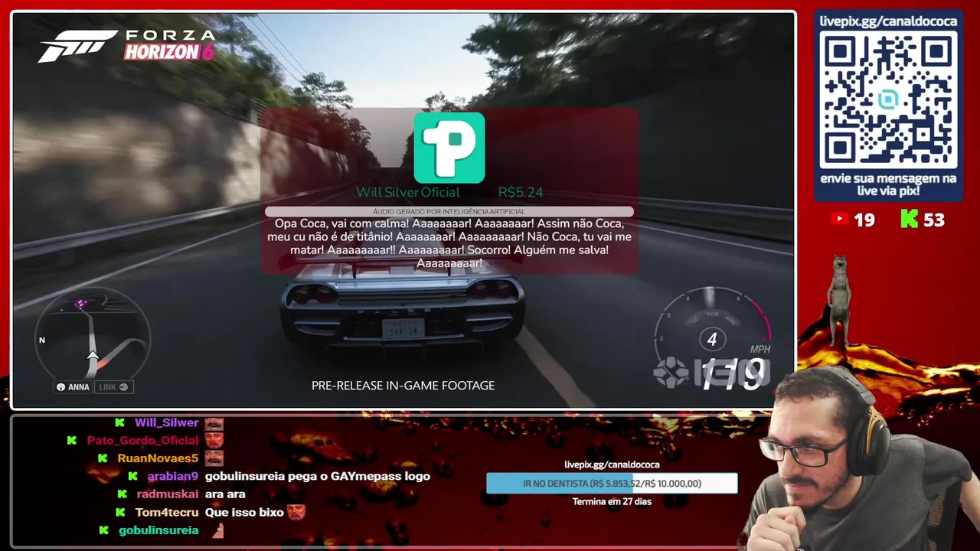Click the 'PRE-RELEASE IN-GAME FOOTAGE' caption
This screenshot has height=551, width=980.
403,386
